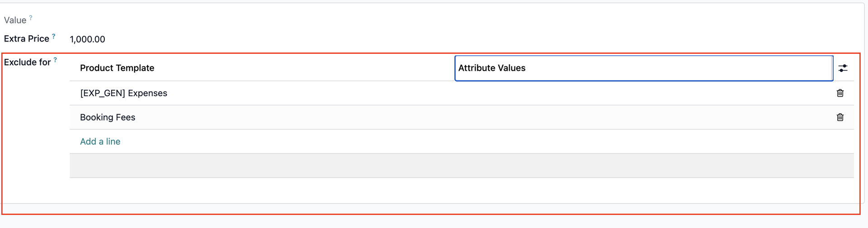Click the gray footer row of exclusions table

click(x=462, y=166)
